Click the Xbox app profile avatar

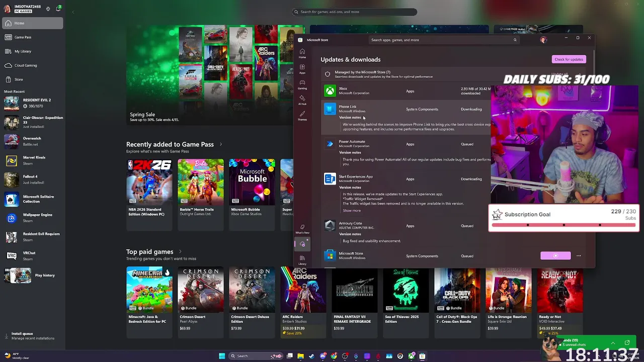[x=7, y=9]
